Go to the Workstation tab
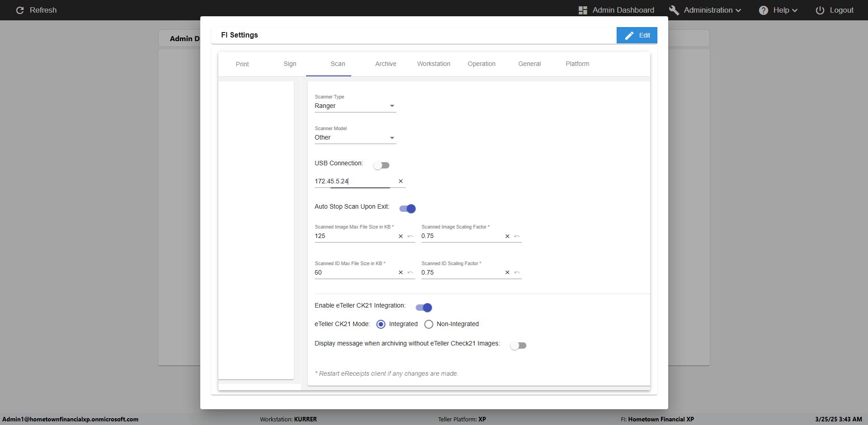Viewport: 868px width, 425px height. [433, 64]
